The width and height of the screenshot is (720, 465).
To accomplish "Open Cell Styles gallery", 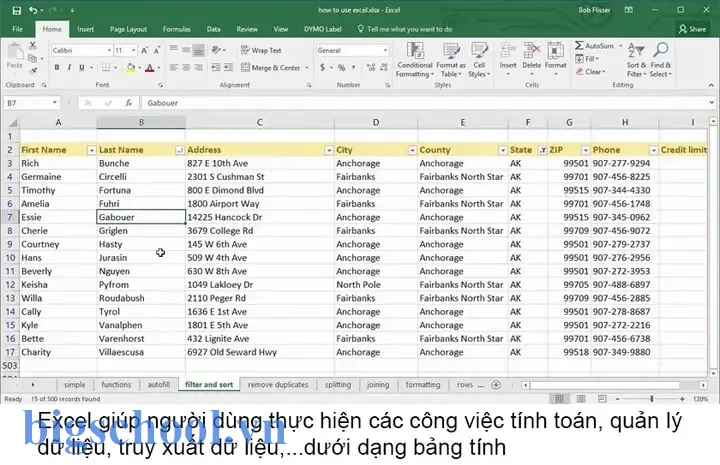I will 479,60.
